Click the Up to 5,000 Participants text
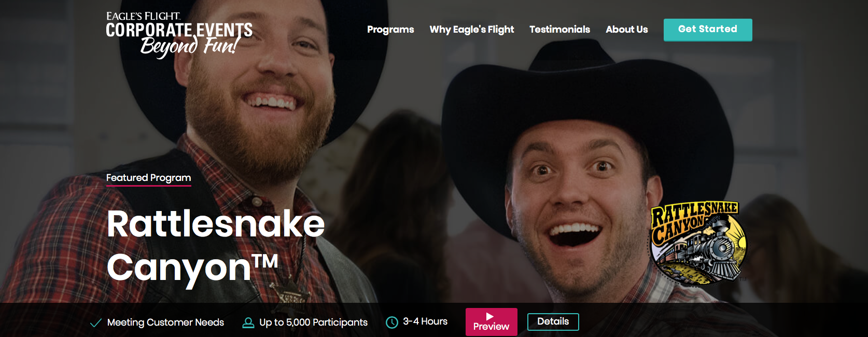 click(x=313, y=322)
